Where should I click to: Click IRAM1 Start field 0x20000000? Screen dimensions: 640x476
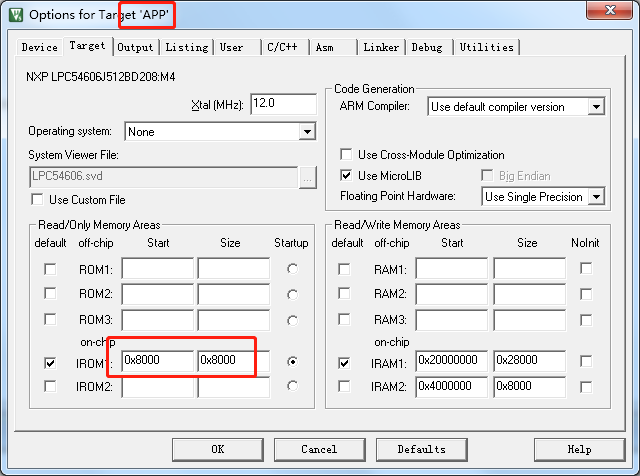[451, 361]
